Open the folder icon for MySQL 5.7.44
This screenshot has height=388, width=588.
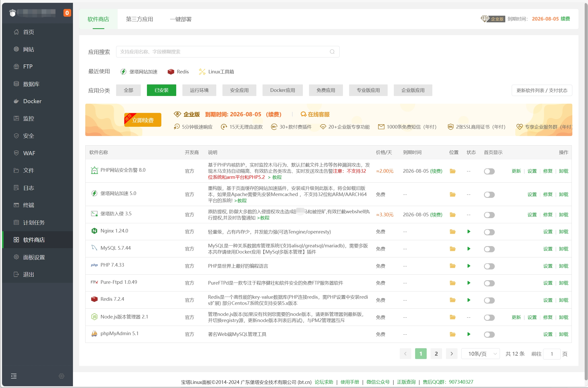pos(453,249)
